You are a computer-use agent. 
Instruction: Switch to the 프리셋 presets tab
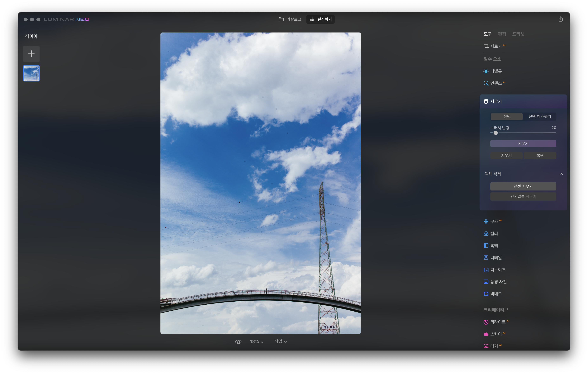518,34
